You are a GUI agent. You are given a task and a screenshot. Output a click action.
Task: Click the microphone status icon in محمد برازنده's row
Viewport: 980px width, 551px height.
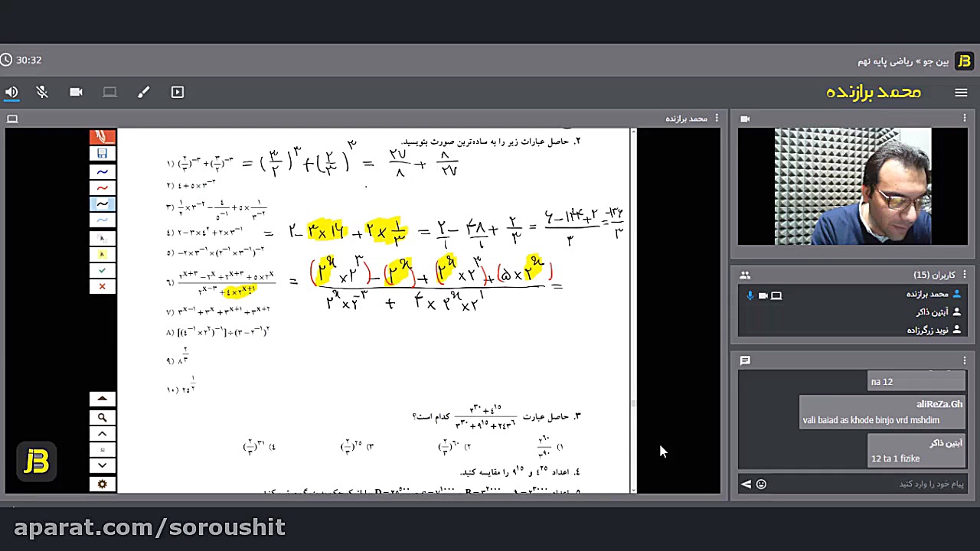[750, 295]
